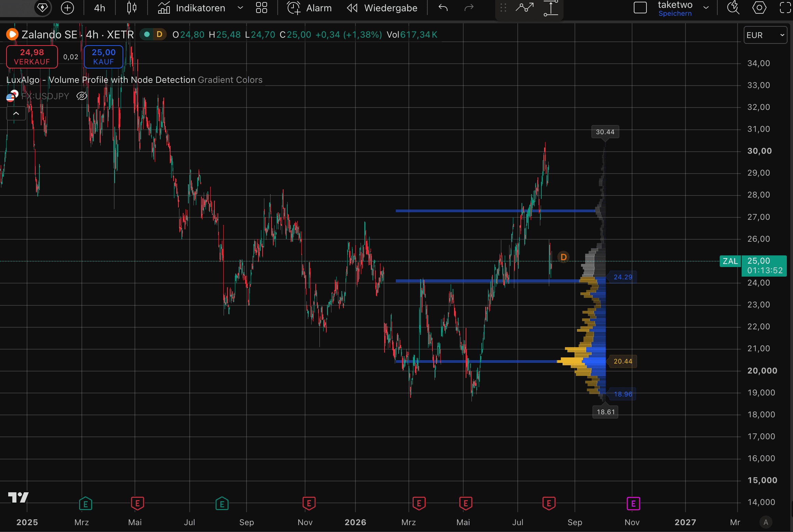This screenshot has width=793, height=532.
Task: Open chart settings hexagon icon
Action: pyautogui.click(x=759, y=8)
